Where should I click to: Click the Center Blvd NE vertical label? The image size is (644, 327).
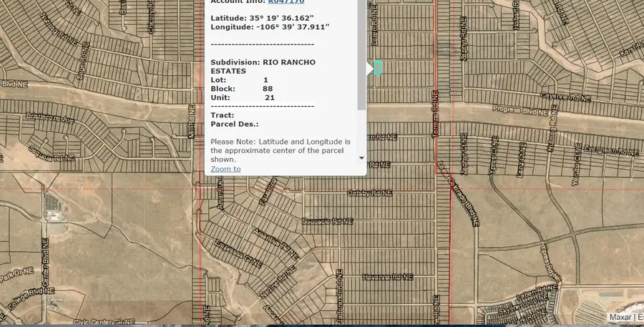[x=45, y=263]
